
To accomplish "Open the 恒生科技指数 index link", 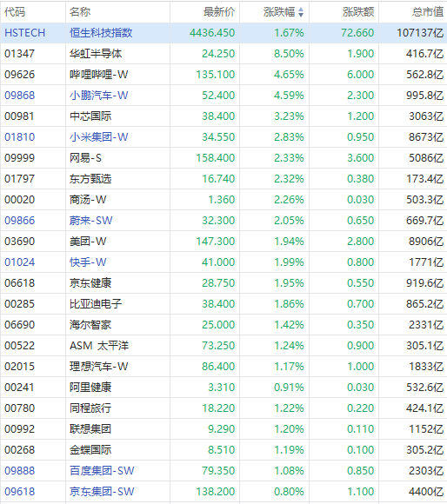I will [101, 33].
